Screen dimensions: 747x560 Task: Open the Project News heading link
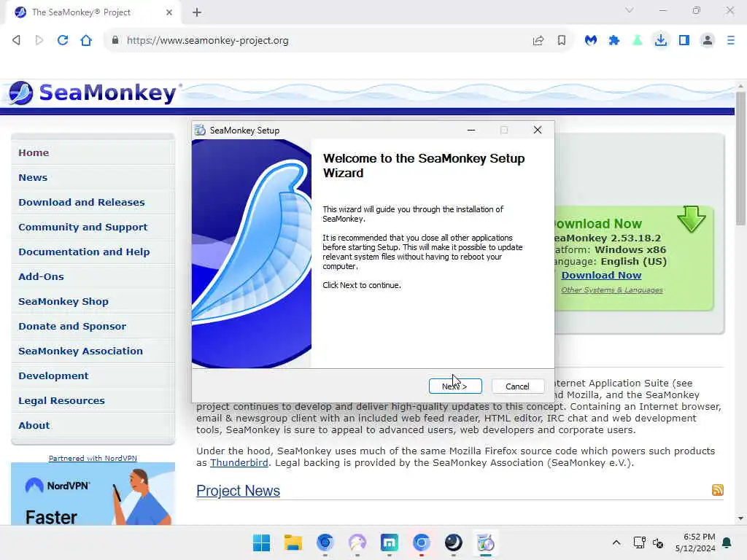239,491
